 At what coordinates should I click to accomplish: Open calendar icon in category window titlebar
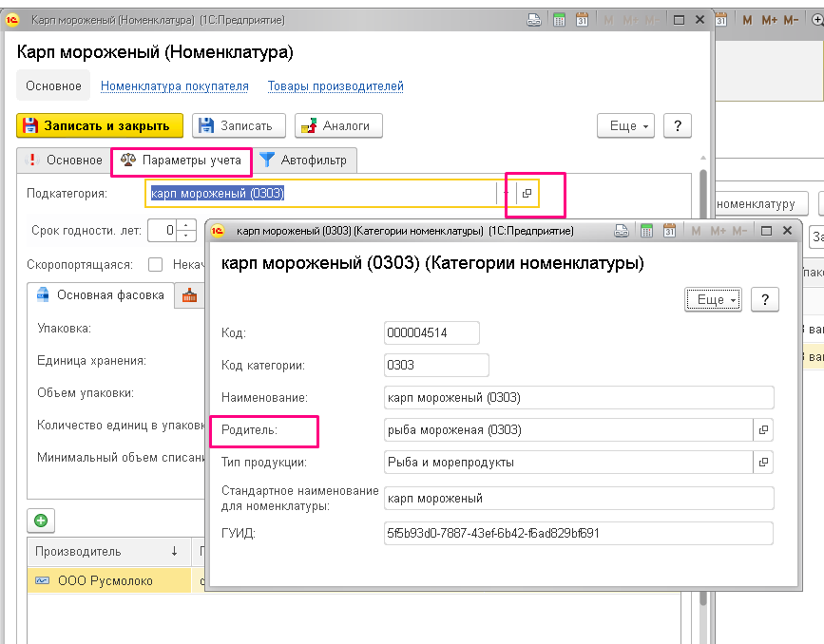click(x=669, y=231)
